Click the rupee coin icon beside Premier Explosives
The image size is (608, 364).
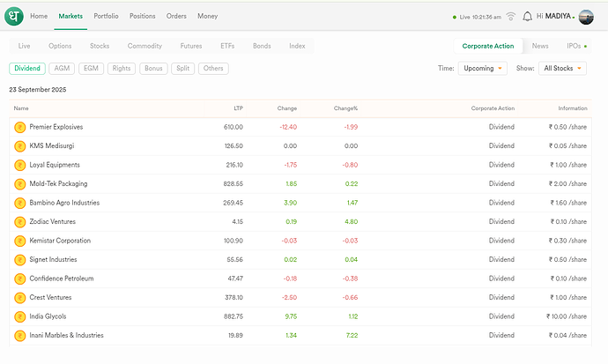click(x=20, y=127)
